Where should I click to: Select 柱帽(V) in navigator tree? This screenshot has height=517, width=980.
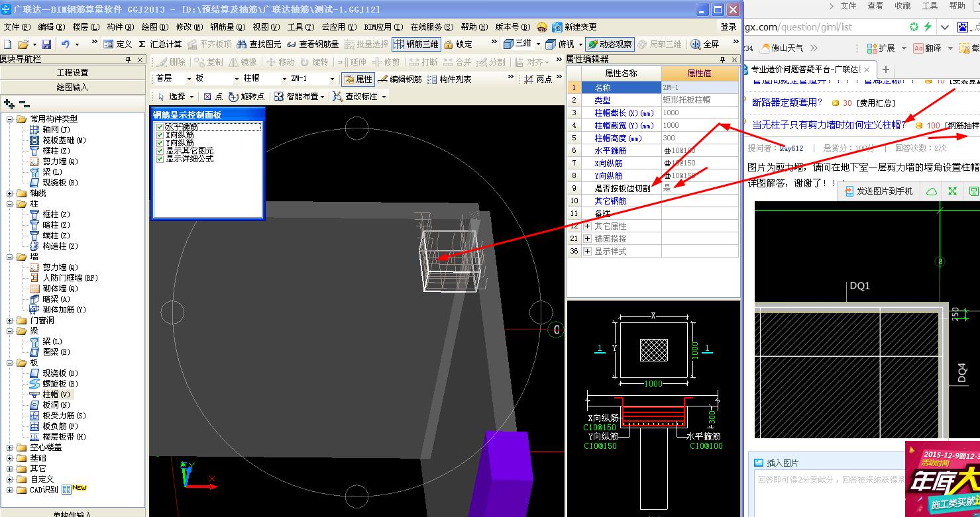pos(56,395)
